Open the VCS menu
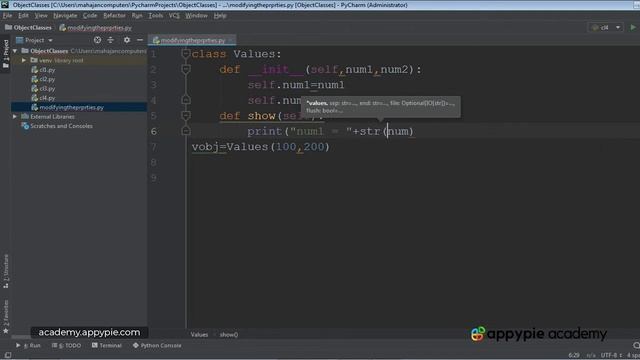The height and width of the screenshot is (360, 640). [x=174, y=16]
